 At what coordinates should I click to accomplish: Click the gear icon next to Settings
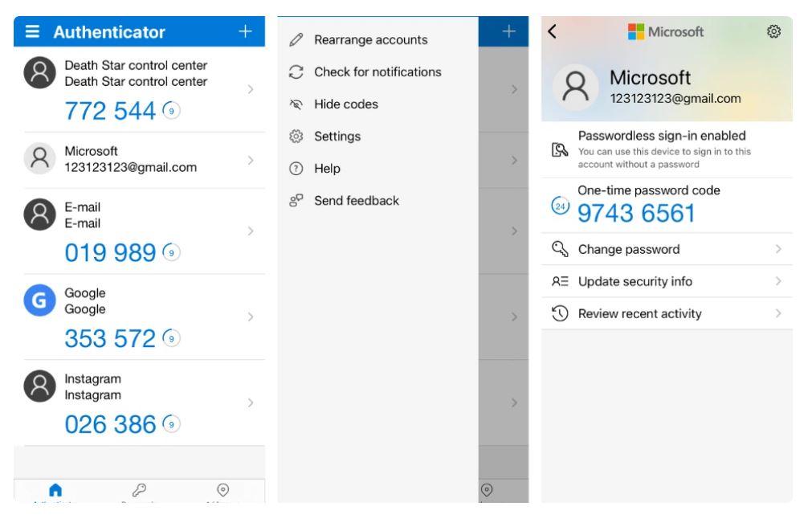tap(296, 137)
